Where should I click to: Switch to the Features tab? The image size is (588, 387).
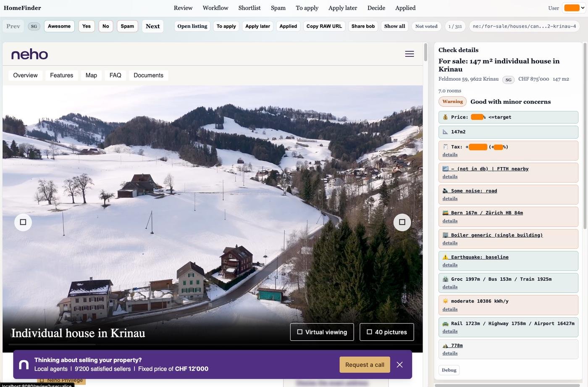(61, 75)
